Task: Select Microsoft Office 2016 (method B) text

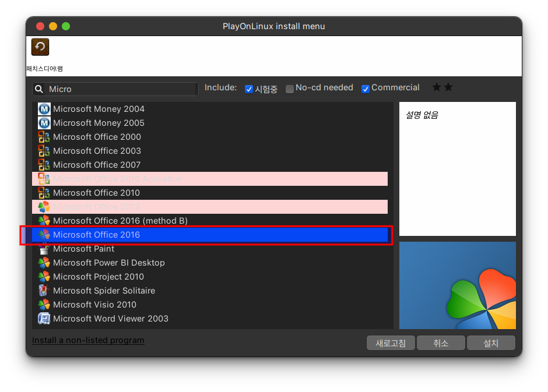Action: pos(120,221)
